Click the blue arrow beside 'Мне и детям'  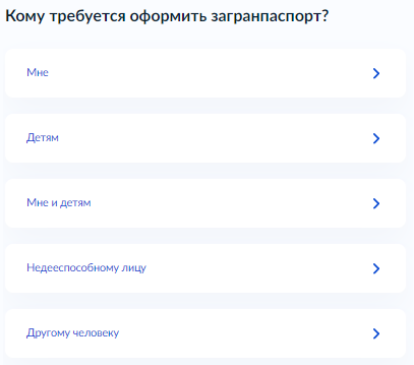[x=376, y=203]
